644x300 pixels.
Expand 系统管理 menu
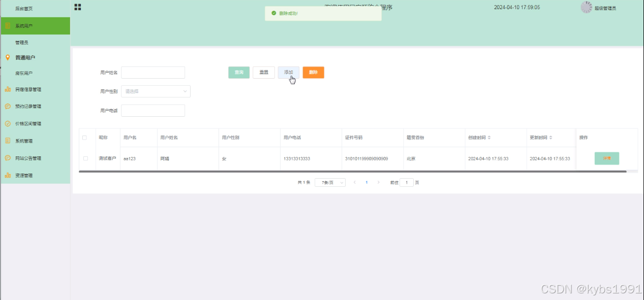coord(35,141)
